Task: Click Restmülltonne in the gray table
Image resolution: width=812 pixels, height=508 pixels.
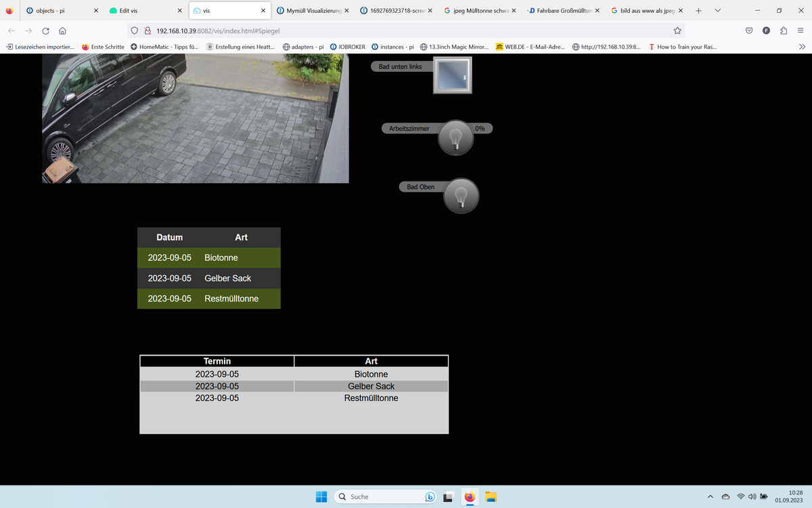Action: [371, 398]
